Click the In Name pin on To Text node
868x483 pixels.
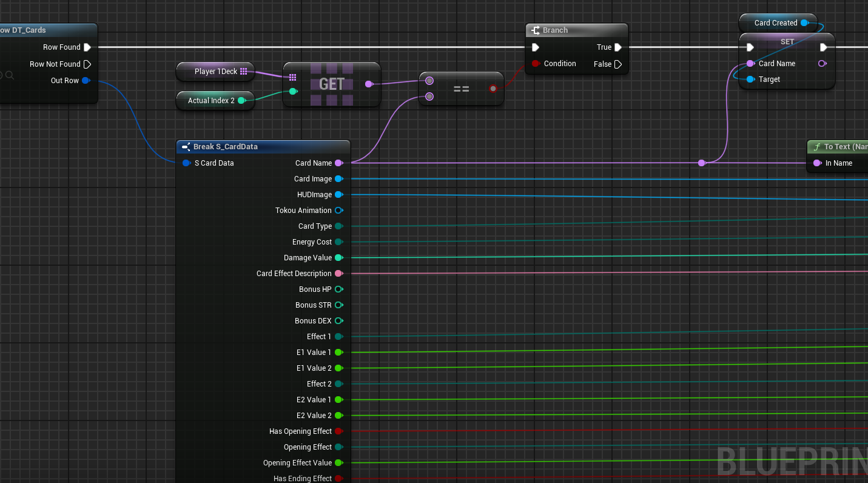click(818, 163)
